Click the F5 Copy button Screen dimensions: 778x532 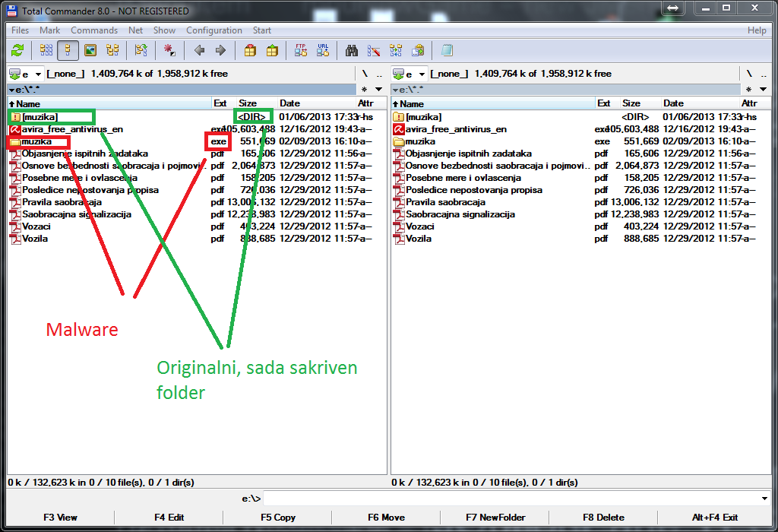pyautogui.click(x=278, y=517)
